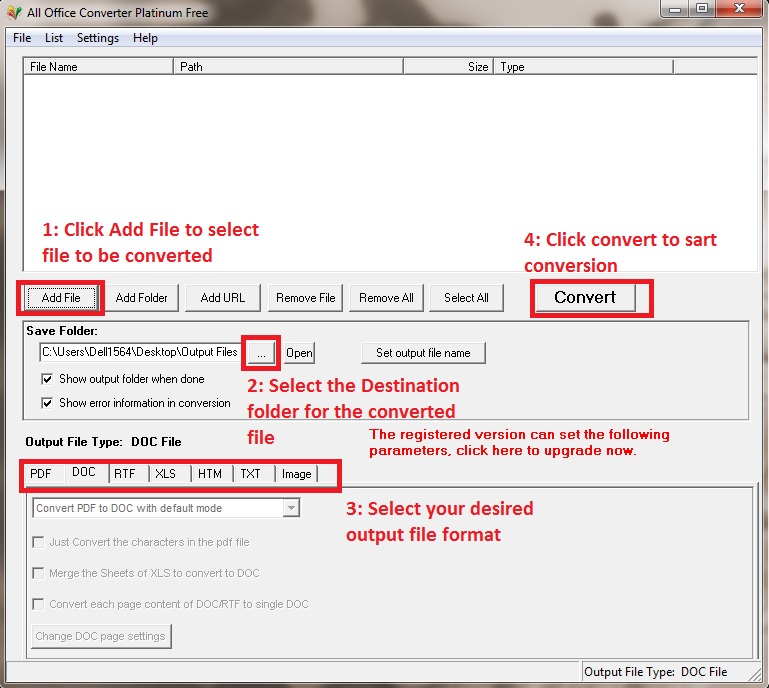Browse for save folder with ... button
Screen dimensions: 769x688
[x=261, y=353]
